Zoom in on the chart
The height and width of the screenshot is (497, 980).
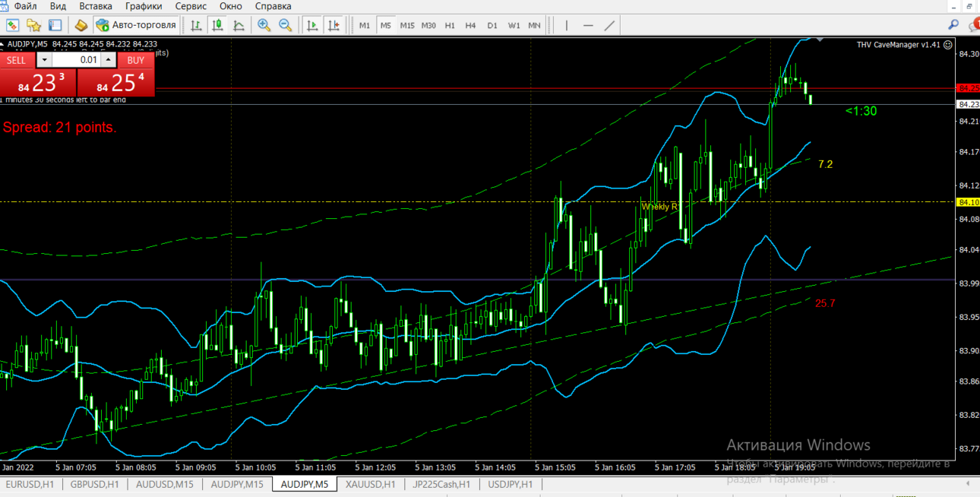click(x=264, y=25)
